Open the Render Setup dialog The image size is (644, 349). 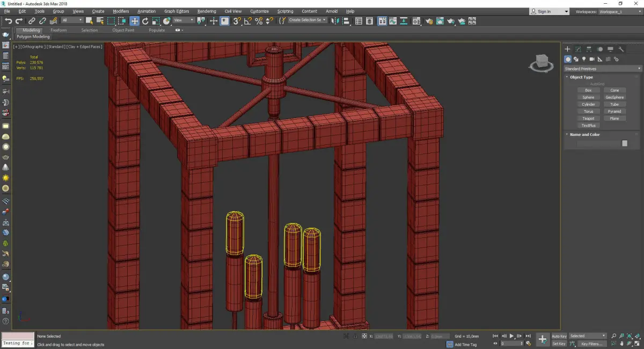pyautogui.click(x=429, y=21)
